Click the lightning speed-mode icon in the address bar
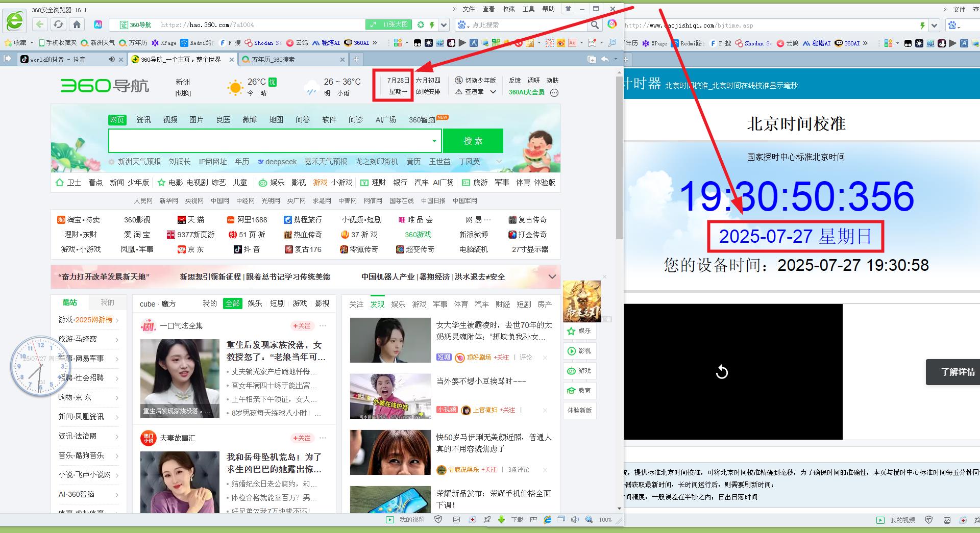Screen dimensions: 980x533 (432, 24)
